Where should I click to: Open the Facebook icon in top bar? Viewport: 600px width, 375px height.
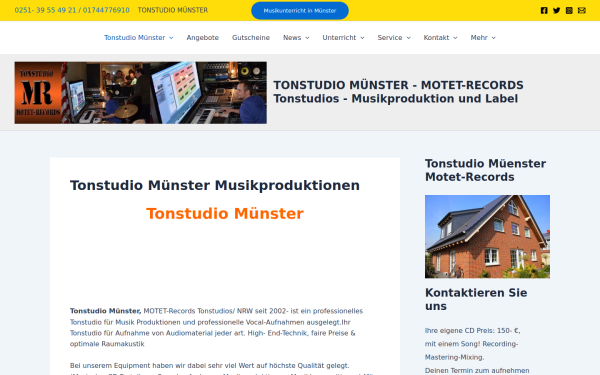coord(544,10)
